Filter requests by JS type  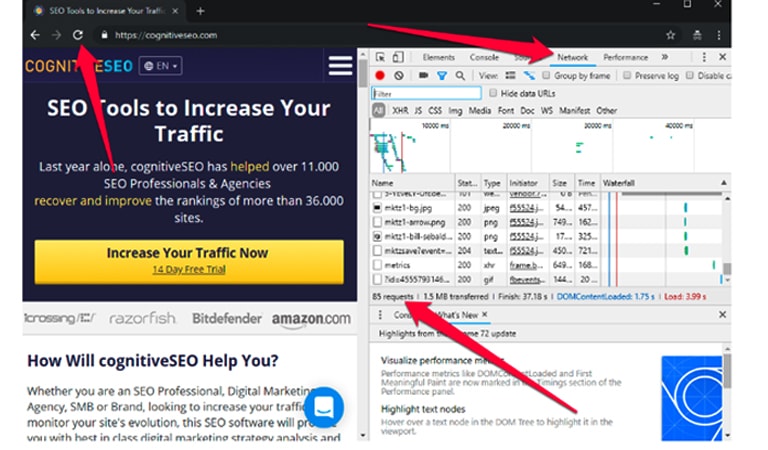pyautogui.click(x=418, y=111)
